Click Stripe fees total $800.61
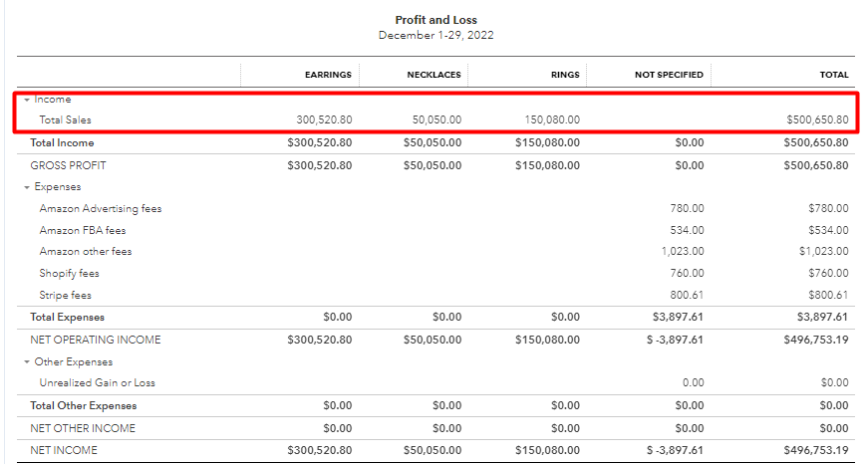Screen dimensions: 868x464 click(828, 295)
